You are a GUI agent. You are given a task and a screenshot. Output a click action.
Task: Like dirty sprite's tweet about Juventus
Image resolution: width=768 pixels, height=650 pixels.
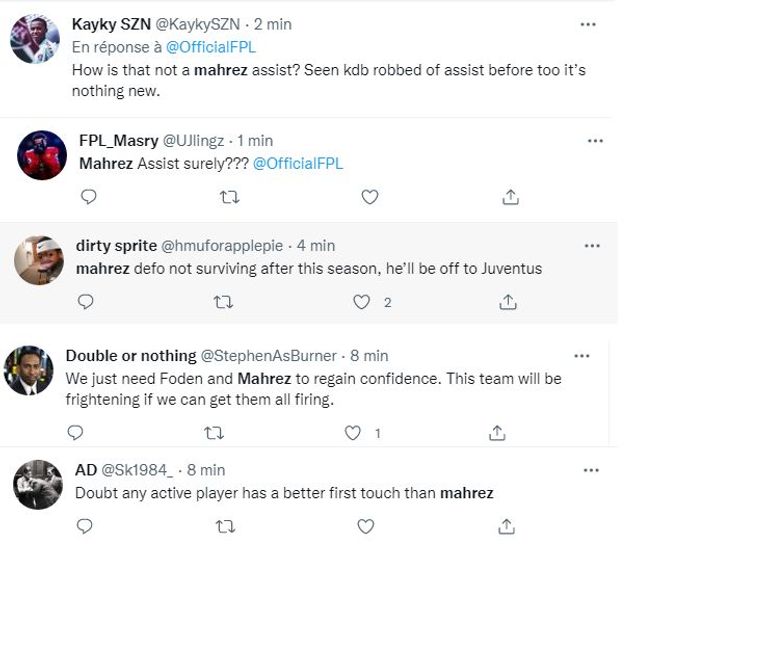[362, 302]
